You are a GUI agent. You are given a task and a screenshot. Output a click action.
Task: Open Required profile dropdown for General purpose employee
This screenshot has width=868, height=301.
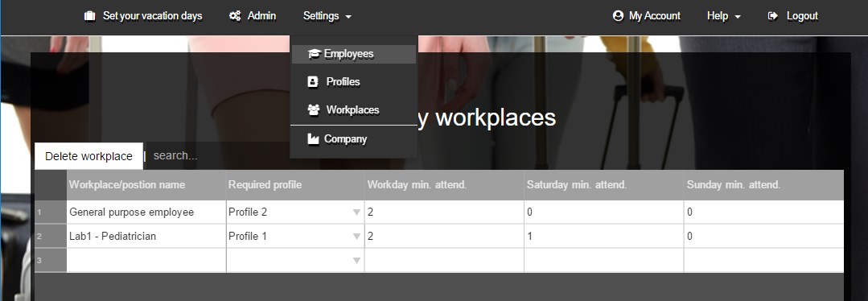(356, 212)
